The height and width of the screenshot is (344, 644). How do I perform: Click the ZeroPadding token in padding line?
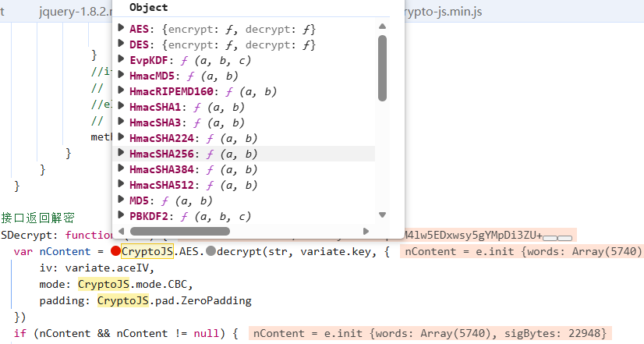tap(216, 300)
